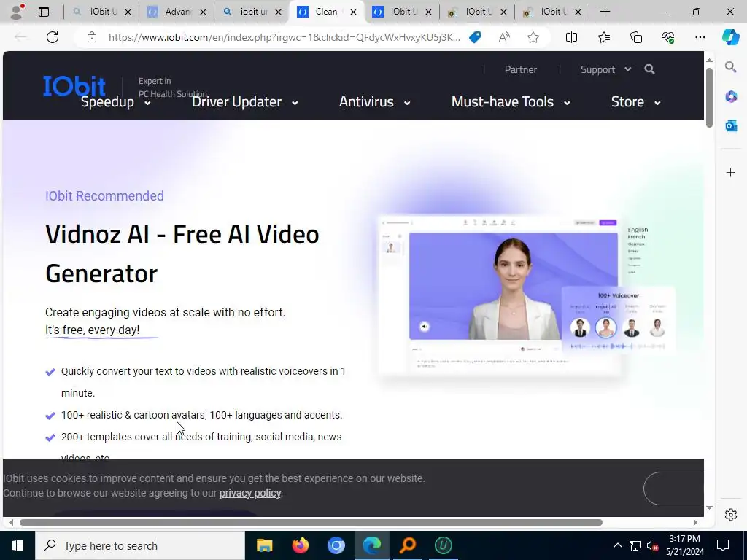Switch to the first IObit U search tab
747x560 pixels.
103,12
